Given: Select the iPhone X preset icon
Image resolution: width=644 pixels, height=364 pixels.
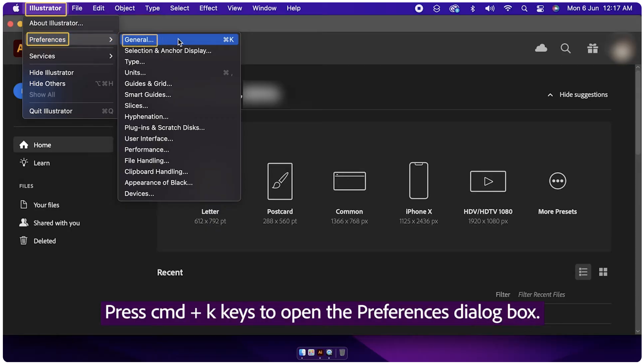Looking at the screenshot, I should coord(418,181).
